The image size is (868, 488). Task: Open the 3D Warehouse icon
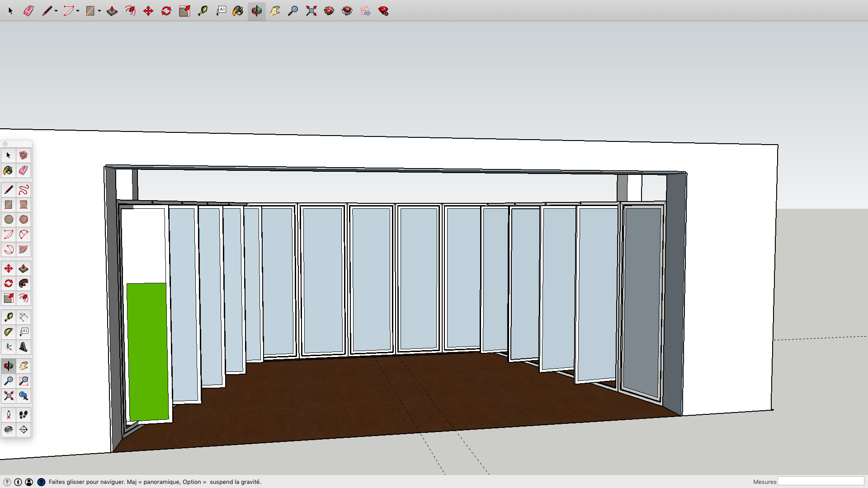(x=329, y=11)
